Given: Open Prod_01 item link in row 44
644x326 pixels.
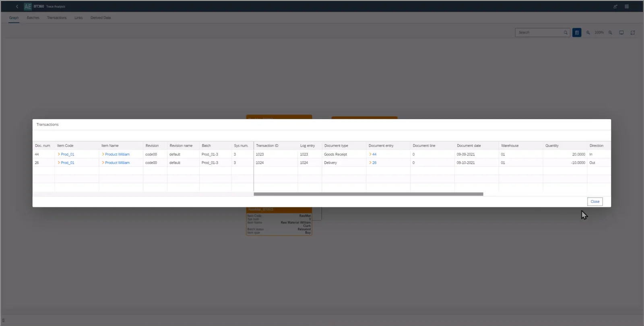Looking at the screenshot, I should pyautogui.click(x=67, y=155).
